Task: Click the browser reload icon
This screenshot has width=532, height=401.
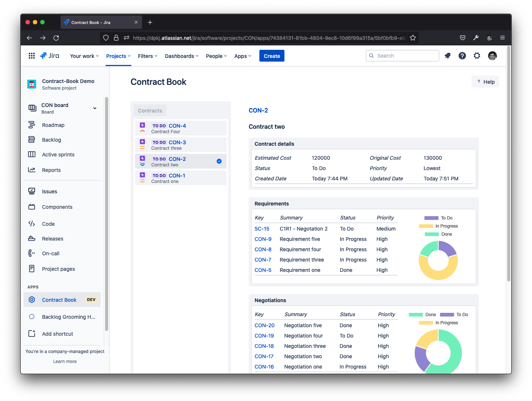Action: pos(56,38)
